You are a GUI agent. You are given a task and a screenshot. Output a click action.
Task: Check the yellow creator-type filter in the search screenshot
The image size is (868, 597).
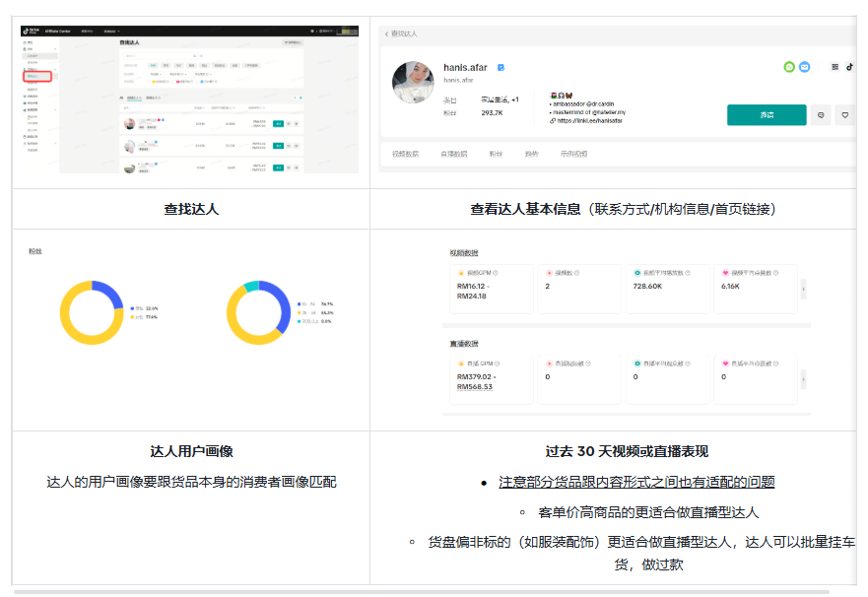coord(148,82)
